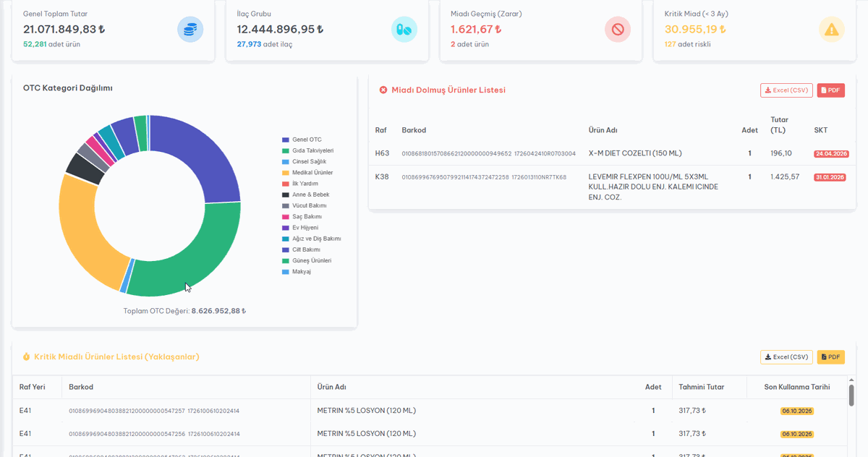
Task: Toggle Cilt Bakımı legend entry
Action: 302,249
